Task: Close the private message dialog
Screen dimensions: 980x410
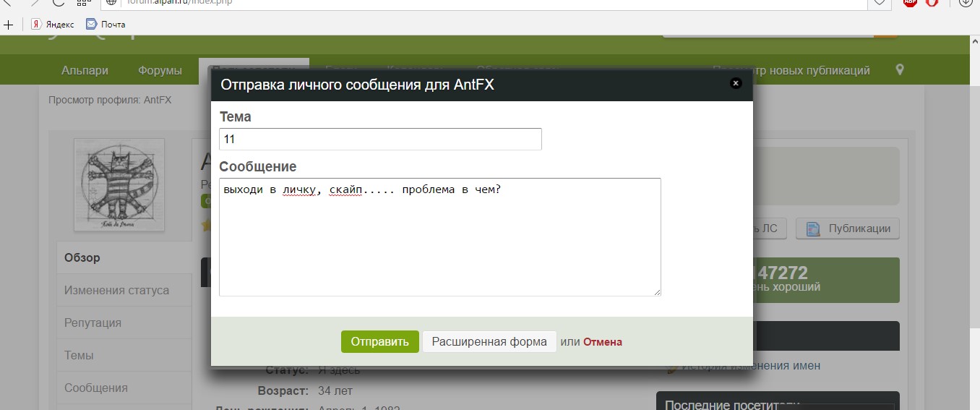Action: coord(736,83)
